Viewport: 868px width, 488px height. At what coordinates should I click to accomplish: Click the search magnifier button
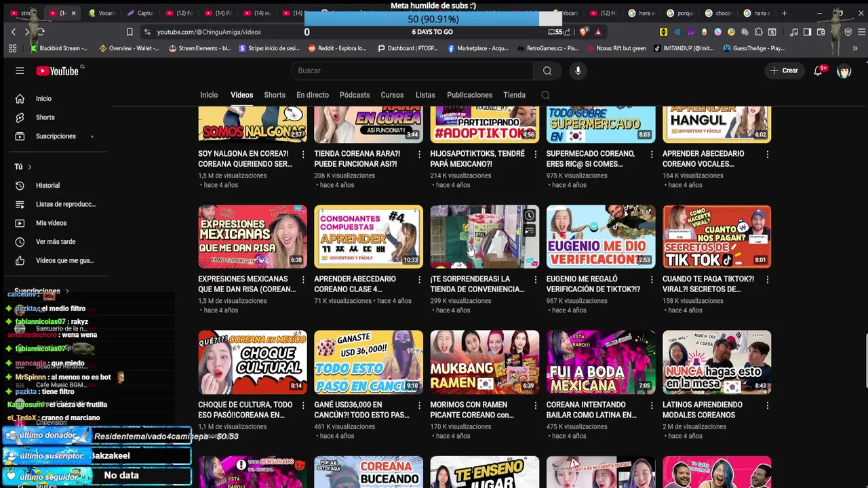pyautogui.click(x=547, y=70)
